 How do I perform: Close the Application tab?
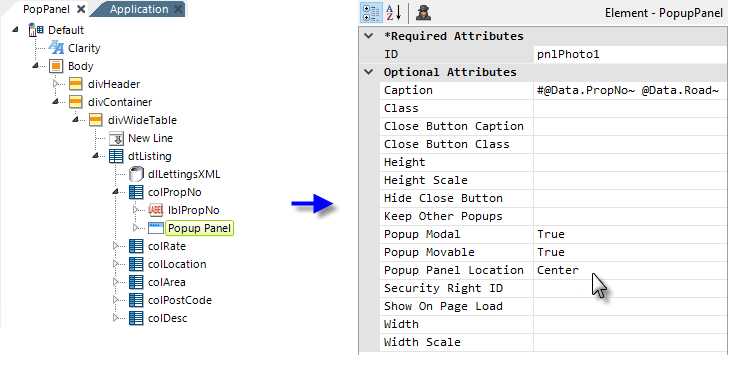click(178, 9)
